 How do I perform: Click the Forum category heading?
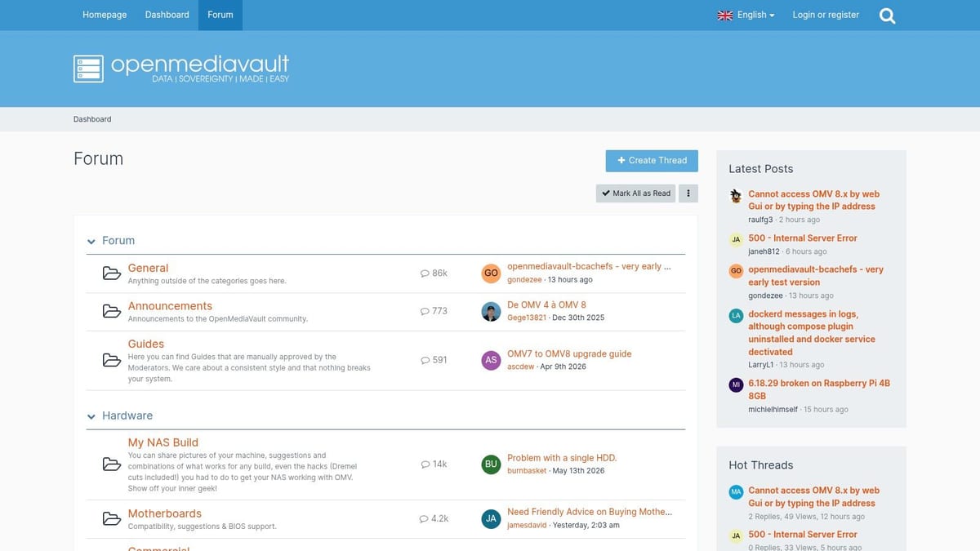pyautogui.click(x=118, y=241)
